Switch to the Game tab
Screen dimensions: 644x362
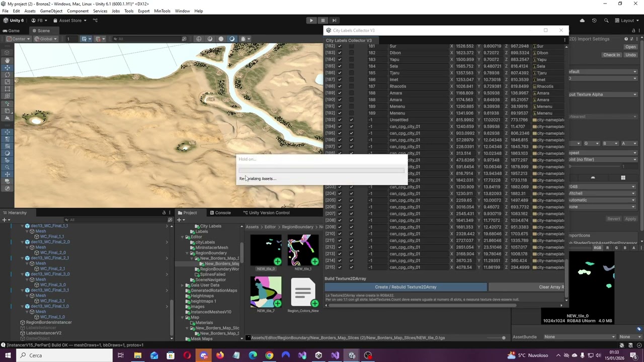tap(11, 31)
